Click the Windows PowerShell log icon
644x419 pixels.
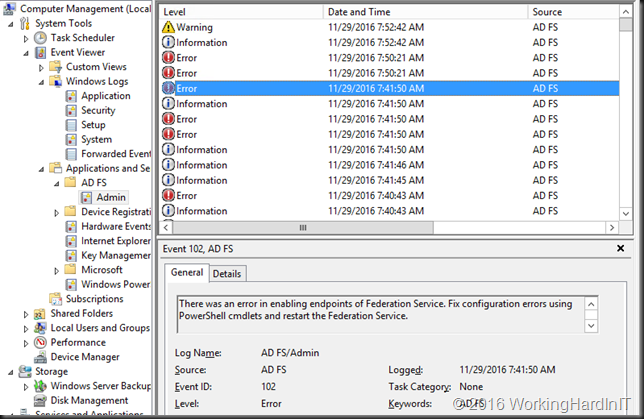click(x=71, y=284)
